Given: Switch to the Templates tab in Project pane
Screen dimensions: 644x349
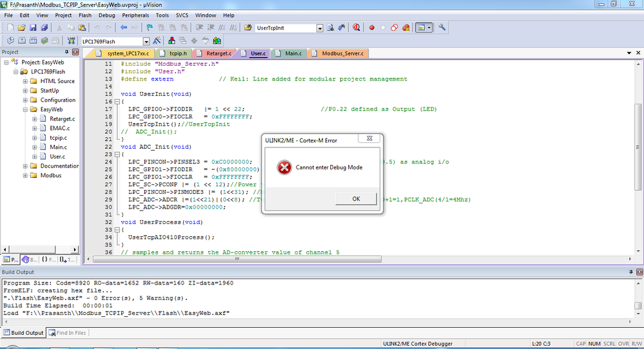Looking at the screenshot, I should (67, 259).
